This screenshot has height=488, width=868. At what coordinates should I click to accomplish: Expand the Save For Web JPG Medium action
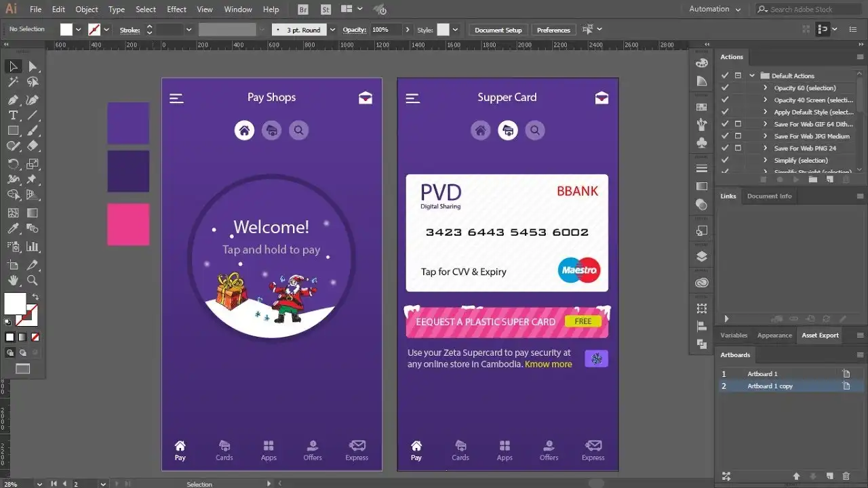pos(766,136)
